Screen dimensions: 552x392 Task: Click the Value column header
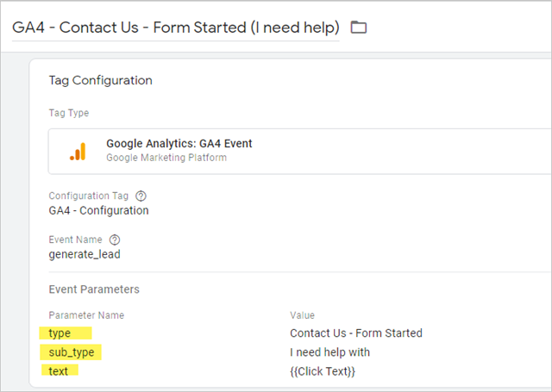302,315
